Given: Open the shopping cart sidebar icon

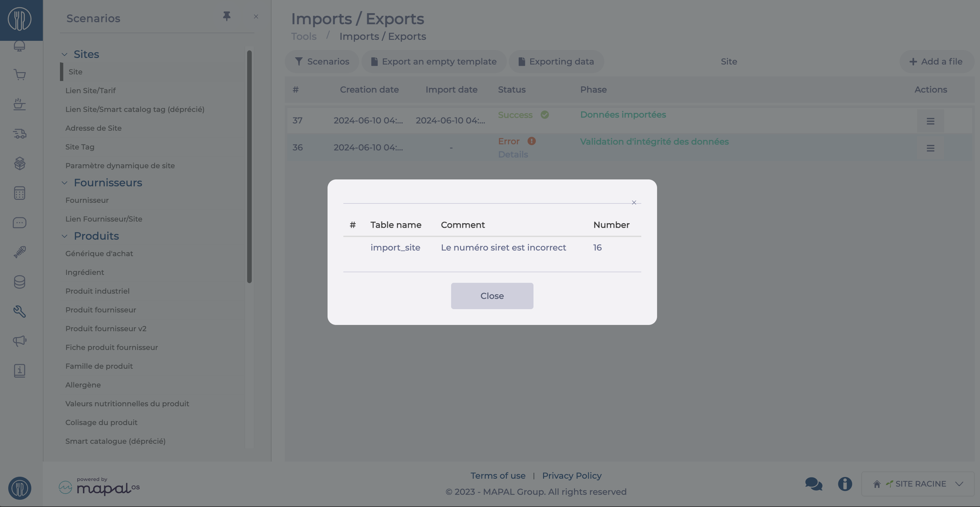Looking at the screenshot, I should coord(19,74).
